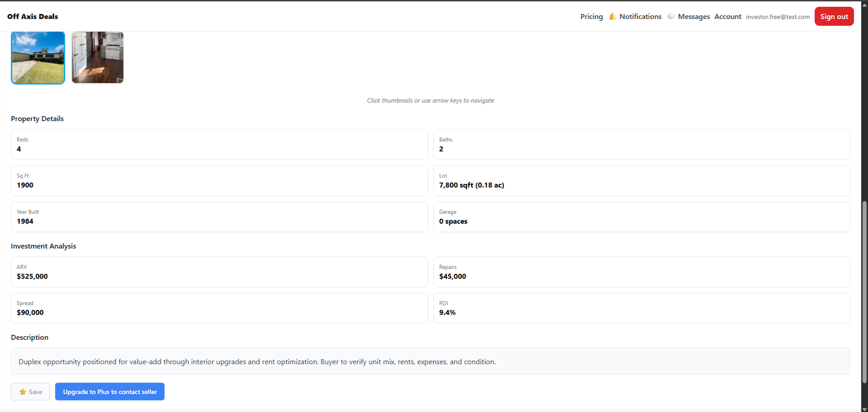The image size is (868, 412).
Task: Select the kitchen interior thumbnail
Action: 98,58
